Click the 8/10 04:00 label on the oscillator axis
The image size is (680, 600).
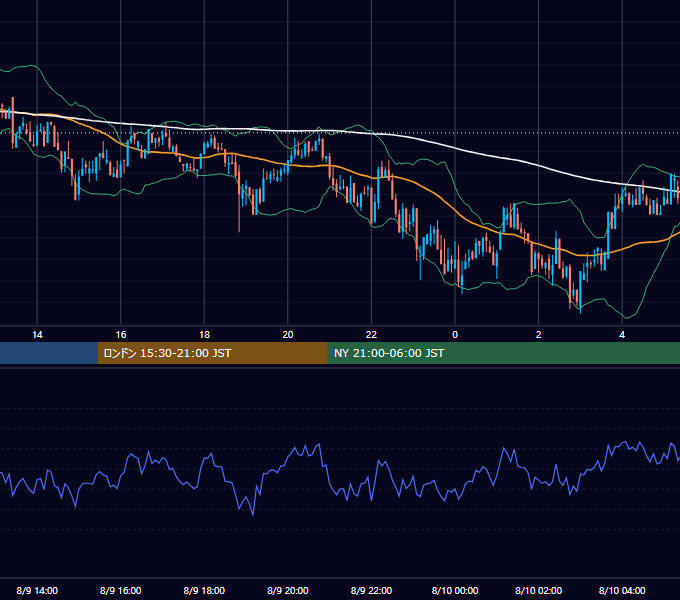(622, 590)
